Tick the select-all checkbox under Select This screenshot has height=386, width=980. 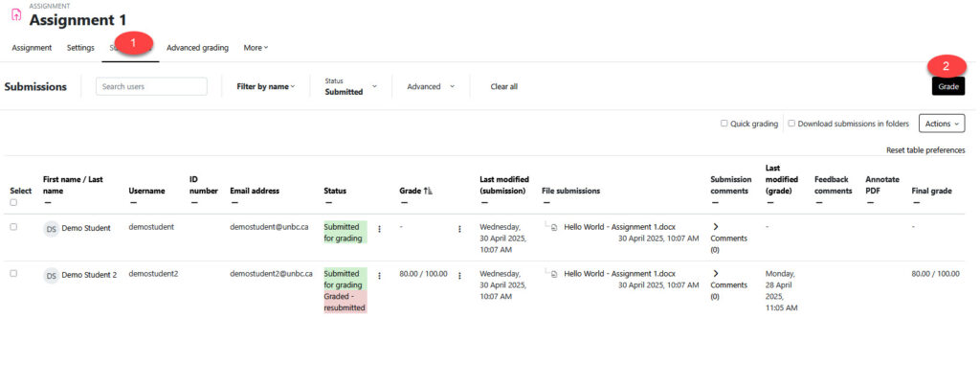[x=13, y=202]
